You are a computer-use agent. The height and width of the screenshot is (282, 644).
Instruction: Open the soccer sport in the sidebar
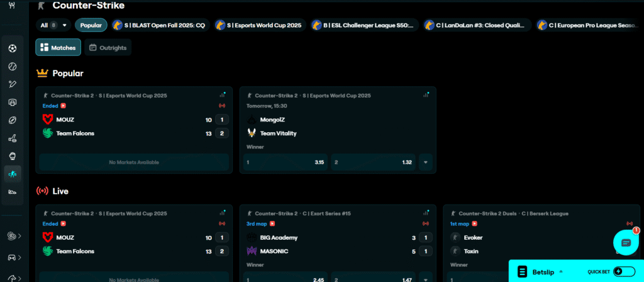(x=13, y=48)
